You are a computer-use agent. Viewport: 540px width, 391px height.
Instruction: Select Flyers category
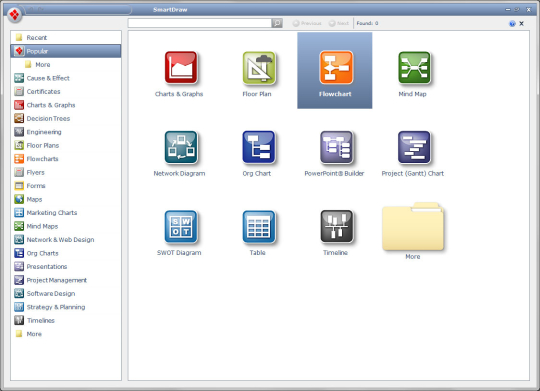pyautogui.click(x=66, y=172)
